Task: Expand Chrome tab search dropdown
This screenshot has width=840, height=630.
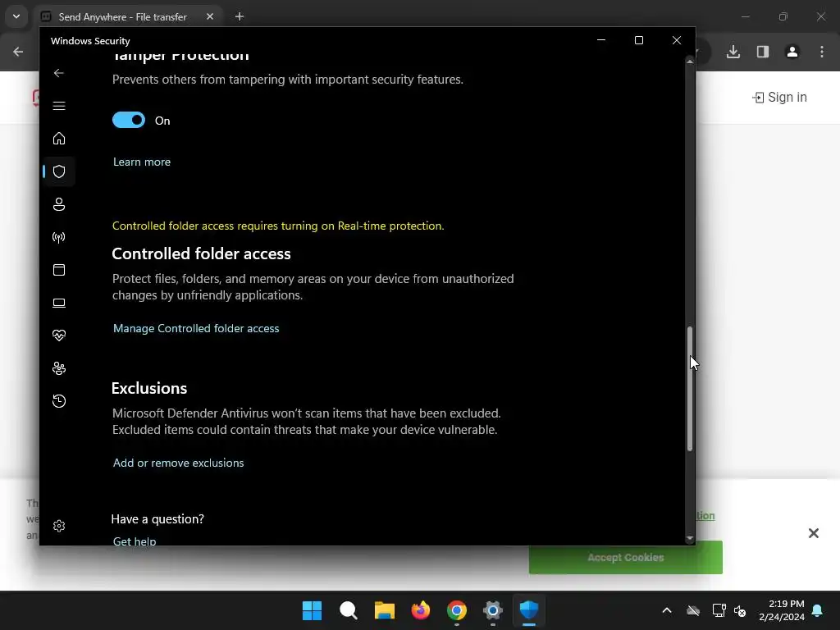Action: (16, 16)
